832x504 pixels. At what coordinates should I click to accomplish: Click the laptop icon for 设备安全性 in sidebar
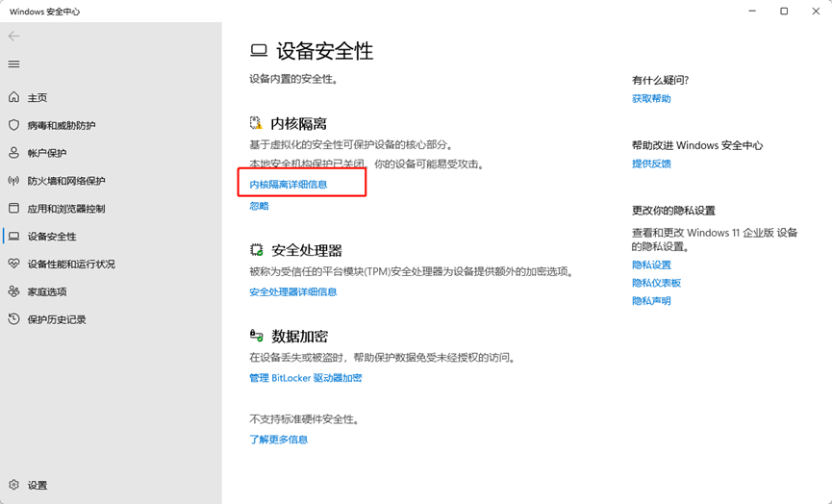click(13, 236)
